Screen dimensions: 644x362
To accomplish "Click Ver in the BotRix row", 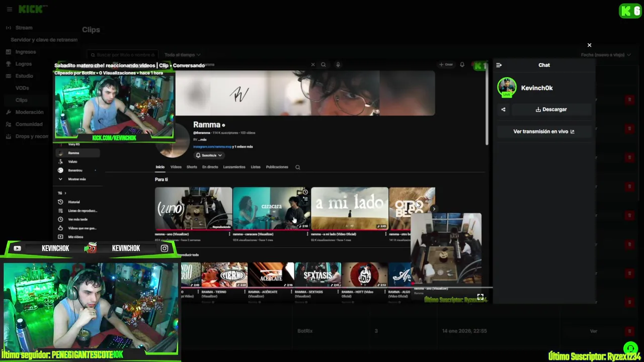I will click(x=594, y=331).
